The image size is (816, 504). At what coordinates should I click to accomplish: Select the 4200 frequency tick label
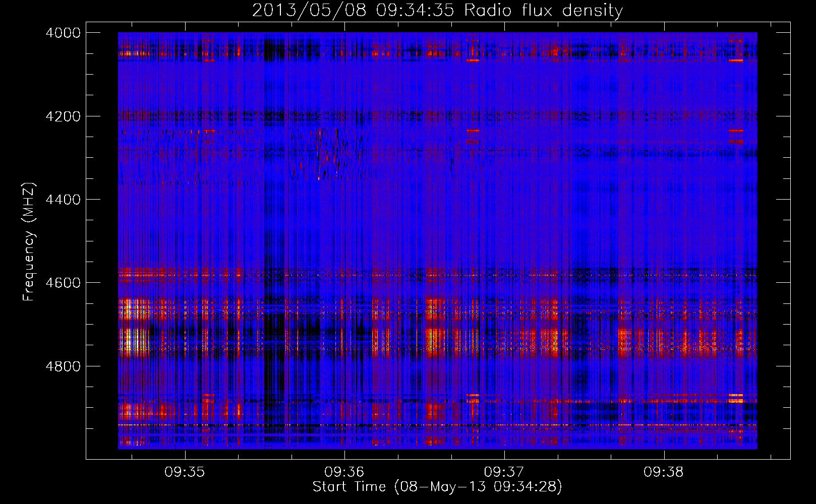coord(63,116)
